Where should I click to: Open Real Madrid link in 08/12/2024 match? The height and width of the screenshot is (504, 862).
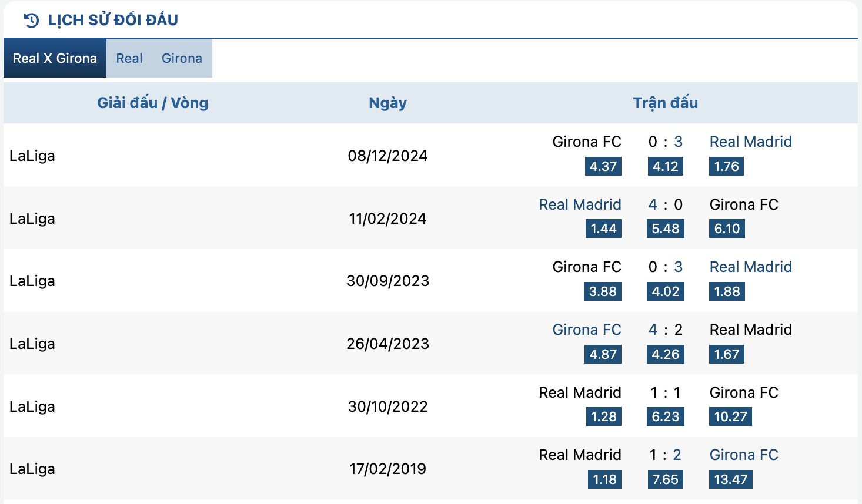pyautogui.click(x=751, y=142)
